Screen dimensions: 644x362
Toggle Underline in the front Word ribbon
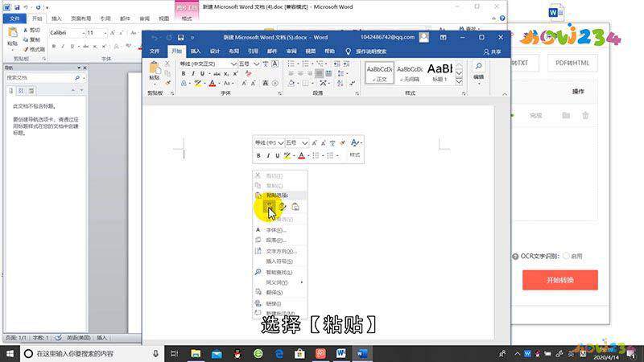click(x=202, y=73)
